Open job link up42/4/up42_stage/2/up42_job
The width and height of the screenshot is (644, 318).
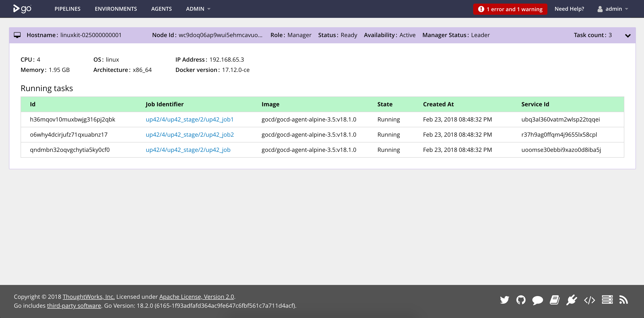pyautogui.click(x=188, y=150)
